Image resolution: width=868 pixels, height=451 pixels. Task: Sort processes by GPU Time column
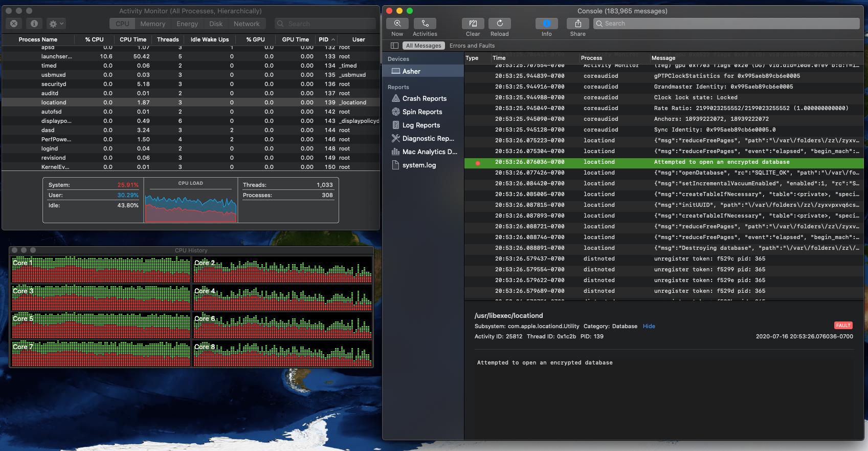(295, 39)
